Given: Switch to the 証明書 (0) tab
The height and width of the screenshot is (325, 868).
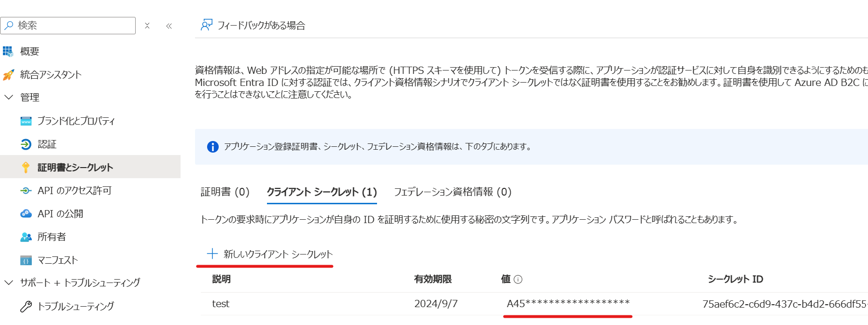Looking at the screenshot, I should pos(225,192).
